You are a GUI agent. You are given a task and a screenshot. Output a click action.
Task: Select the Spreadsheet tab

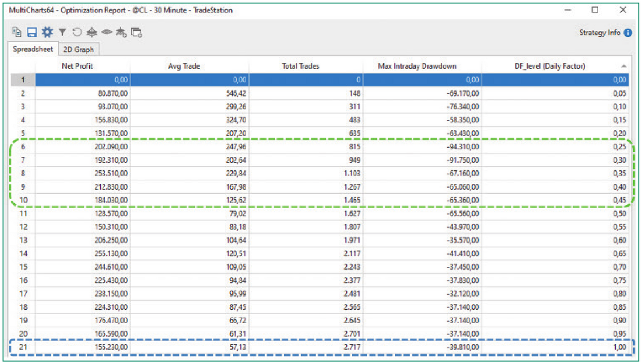coord(33,49)
